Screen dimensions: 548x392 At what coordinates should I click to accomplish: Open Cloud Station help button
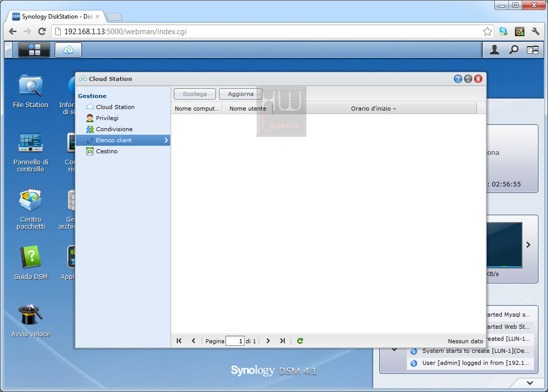[458, 79]
